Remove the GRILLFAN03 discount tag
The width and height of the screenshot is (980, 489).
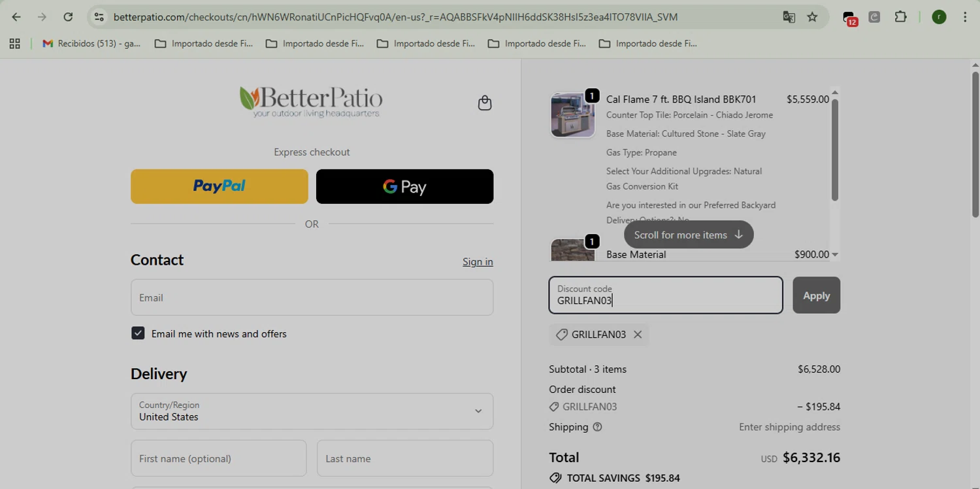(638, 335)
